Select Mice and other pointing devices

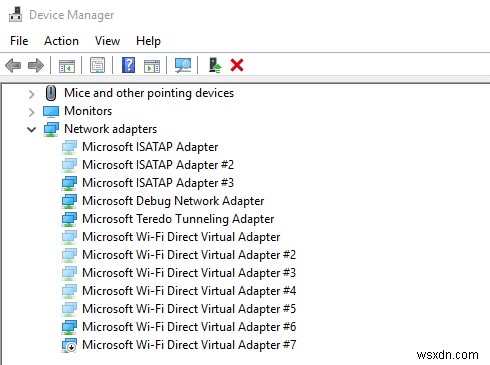[149, 93]
